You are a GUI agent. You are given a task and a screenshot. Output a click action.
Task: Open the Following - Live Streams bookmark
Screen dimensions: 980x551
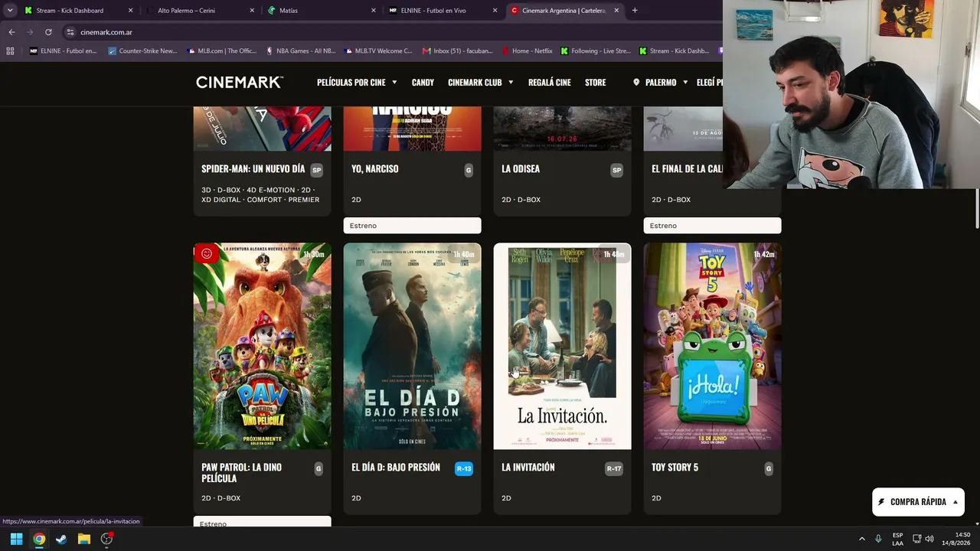596,51
